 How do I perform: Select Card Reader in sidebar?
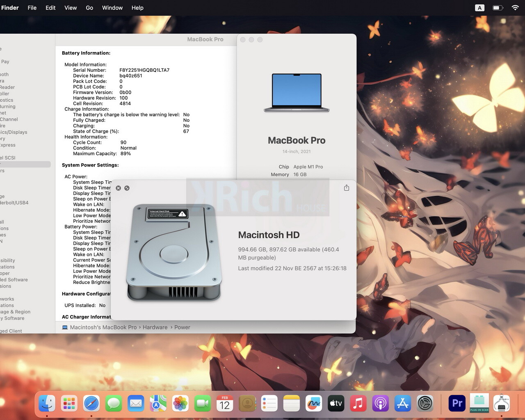click(x=7, y=87)
